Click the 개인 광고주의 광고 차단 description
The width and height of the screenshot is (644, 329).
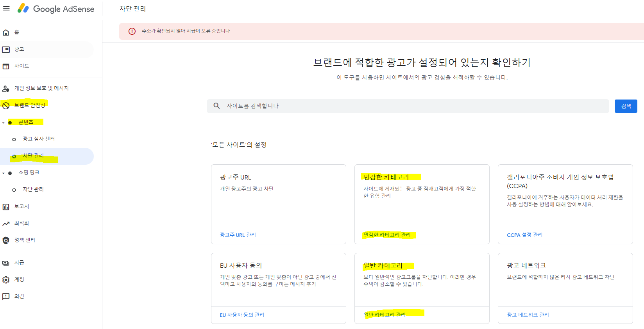click(x=247, y=189)
